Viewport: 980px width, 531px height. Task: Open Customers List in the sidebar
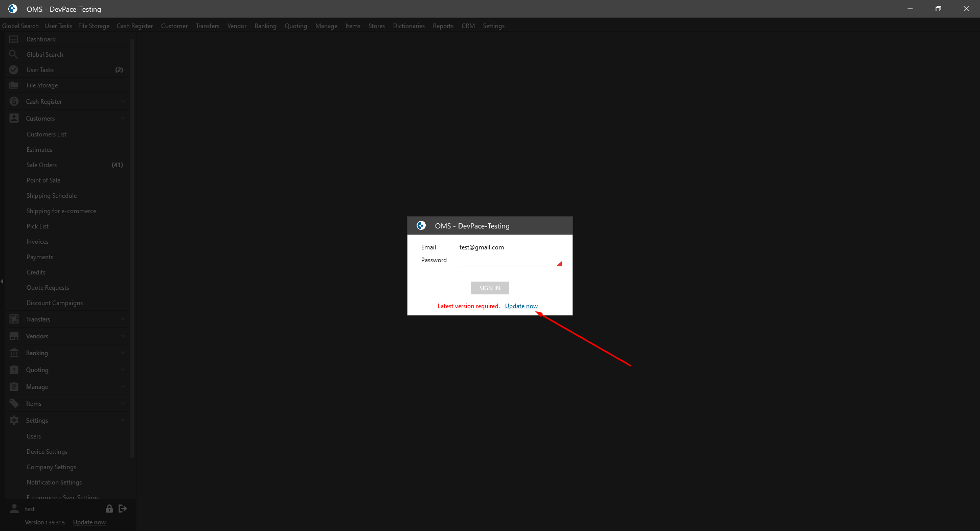coord(47,134)
